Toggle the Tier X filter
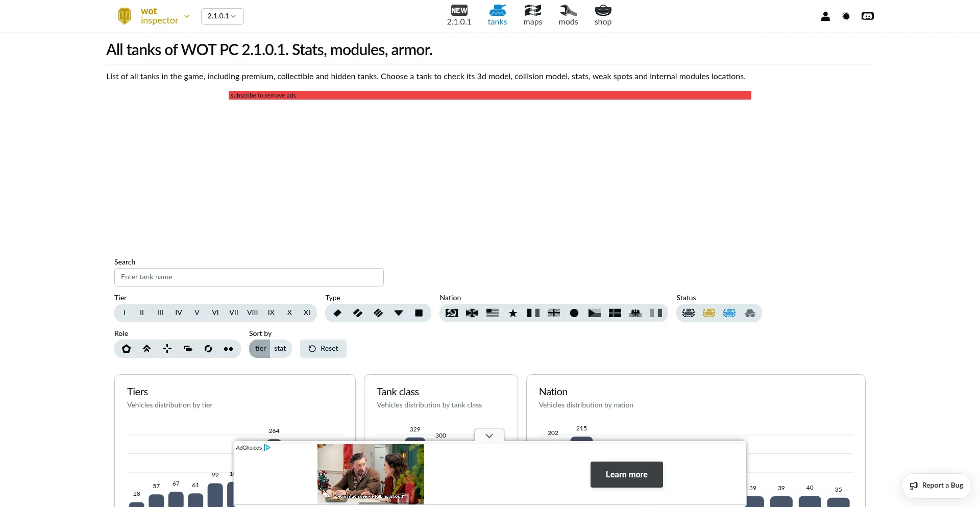Viewport: 980px width, 507px height. (289, 313)
